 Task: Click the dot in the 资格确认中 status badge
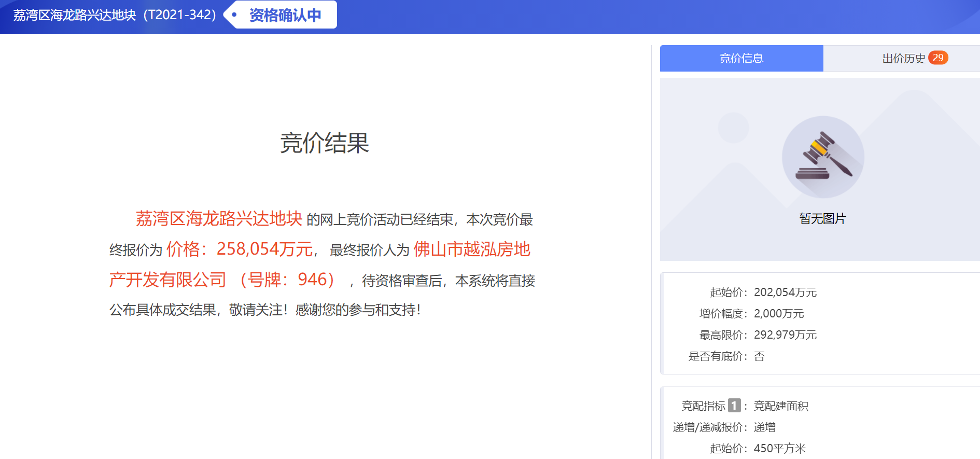(x=234, y=15)
